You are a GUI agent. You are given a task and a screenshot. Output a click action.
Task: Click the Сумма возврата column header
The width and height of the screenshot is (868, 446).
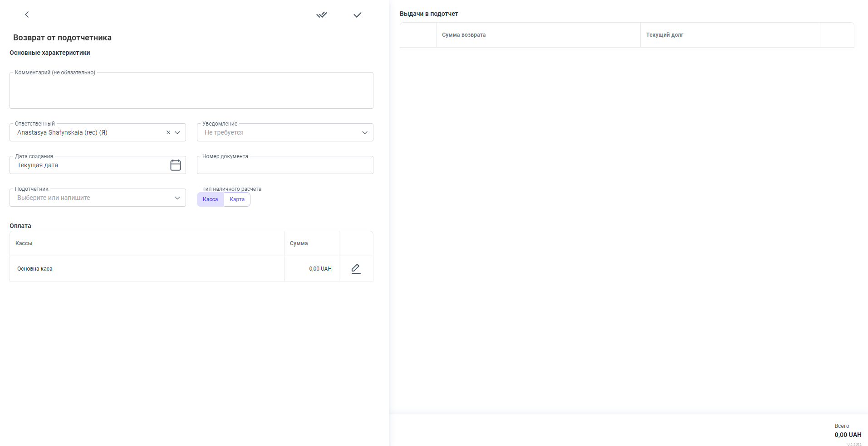(464, 35)
